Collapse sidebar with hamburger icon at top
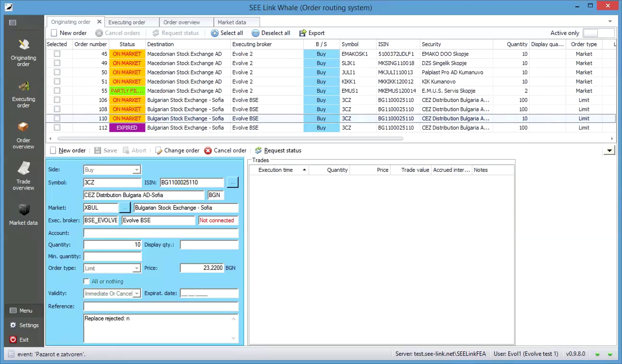Viewport: 622px width, 364px height. tap(12, 23)
